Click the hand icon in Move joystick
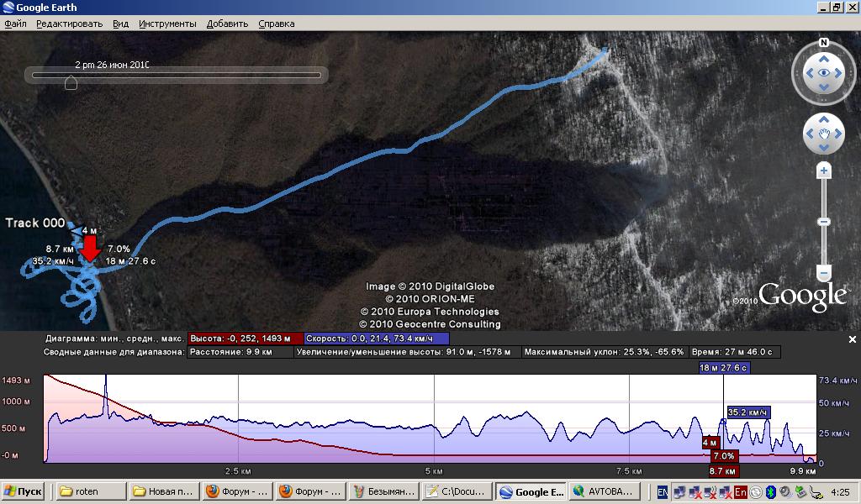Viewport: 861px width, 504px height. pyautogui.click(x=824, y=134)
